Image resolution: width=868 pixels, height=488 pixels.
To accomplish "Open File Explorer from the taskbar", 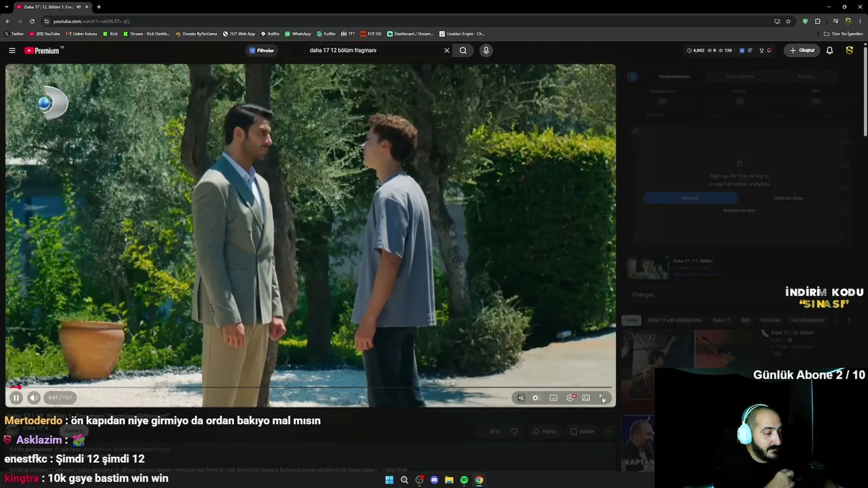I will coord(449,480).
